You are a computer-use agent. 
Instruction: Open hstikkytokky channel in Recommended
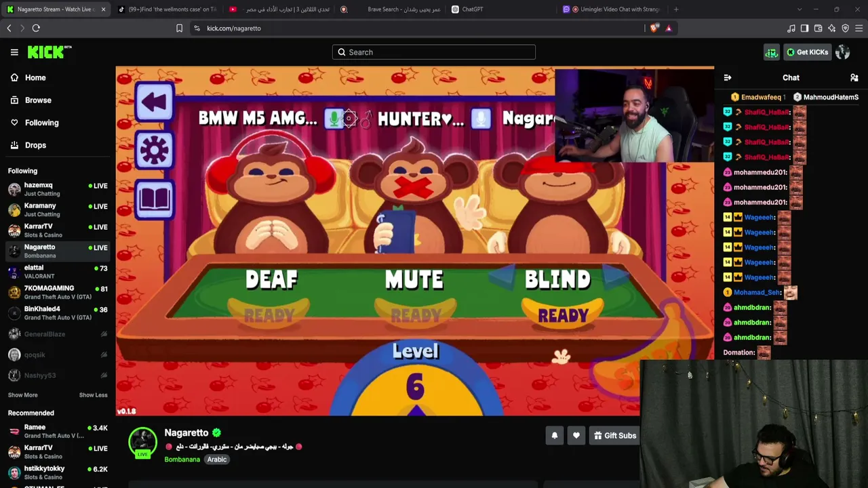coord(58,472)
